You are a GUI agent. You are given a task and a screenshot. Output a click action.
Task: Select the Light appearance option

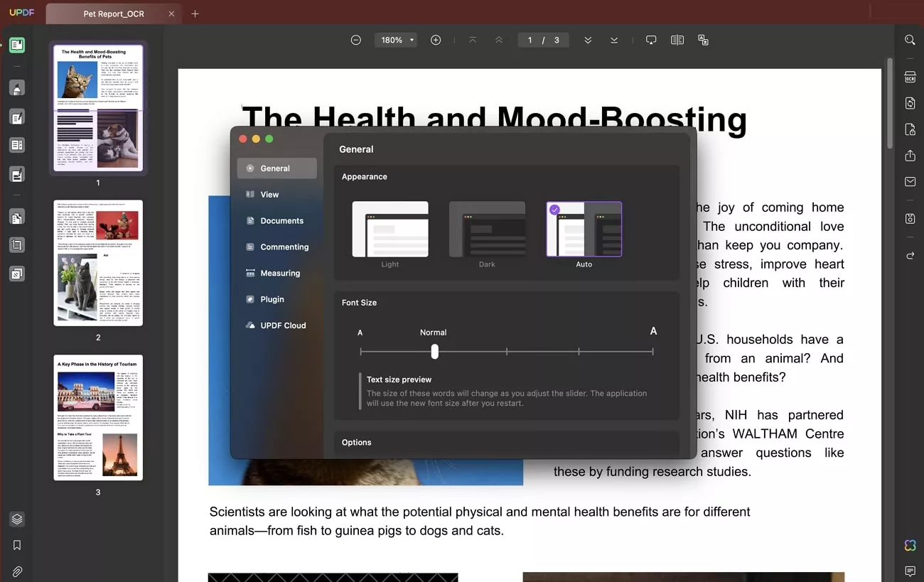tap(390, 230)
